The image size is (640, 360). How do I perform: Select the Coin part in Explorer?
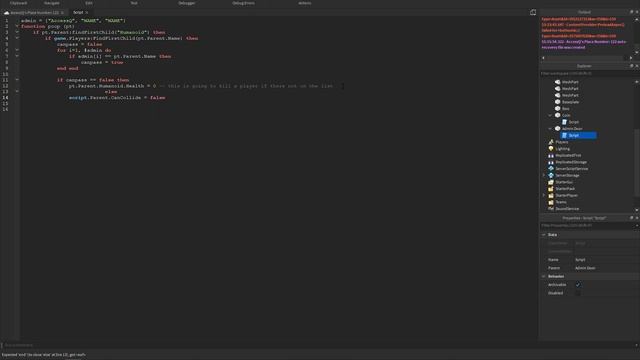pos(566,116)
